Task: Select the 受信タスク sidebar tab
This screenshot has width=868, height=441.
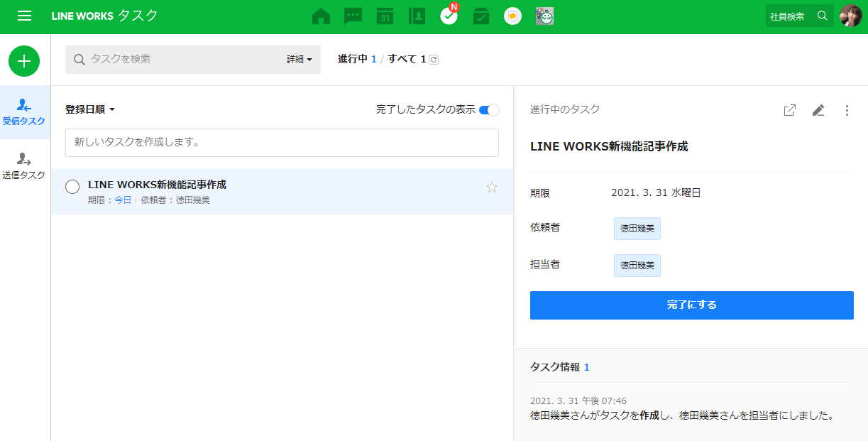Action: click(x=25, y=112)
